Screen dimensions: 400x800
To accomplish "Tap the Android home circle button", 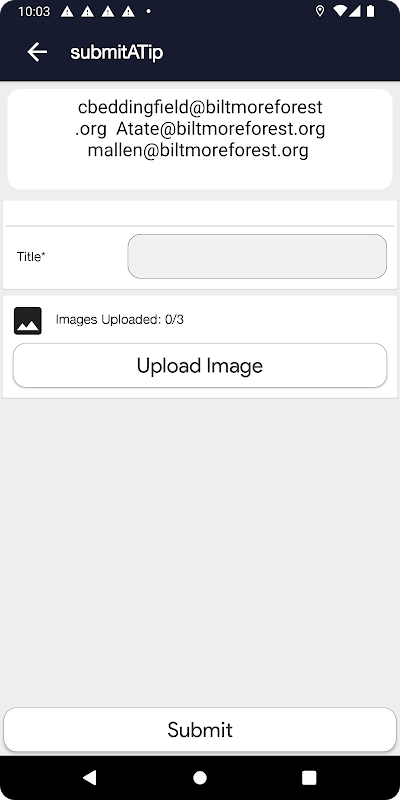I will (200, 777).
